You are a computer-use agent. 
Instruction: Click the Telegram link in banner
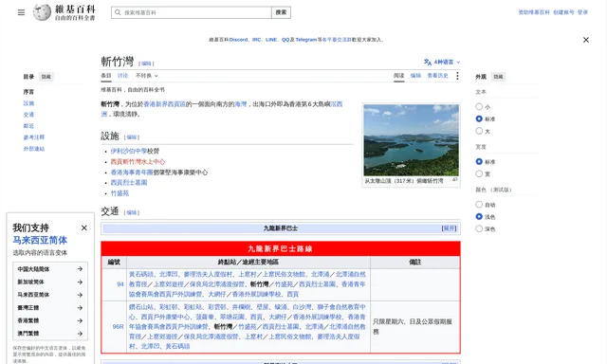tap(305, 40)
